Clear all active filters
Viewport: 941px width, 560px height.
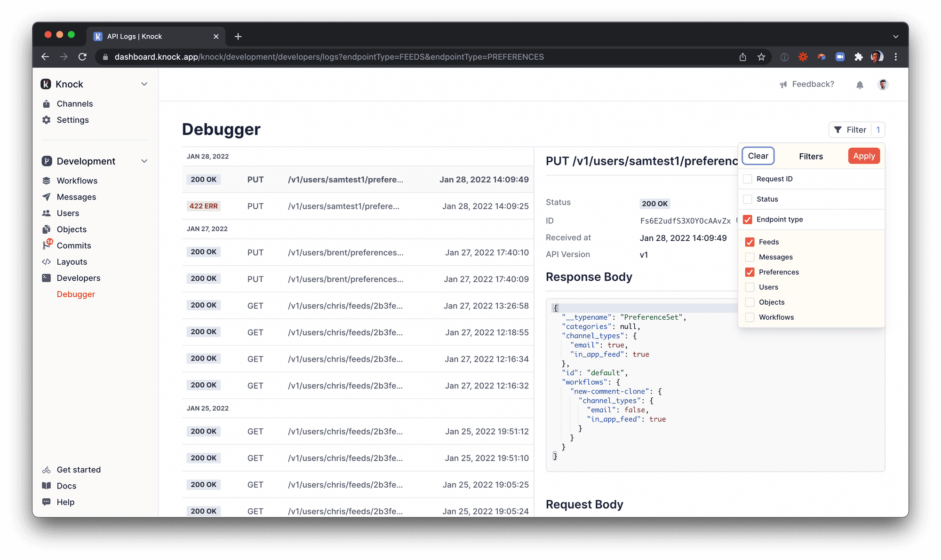(758, 156)
